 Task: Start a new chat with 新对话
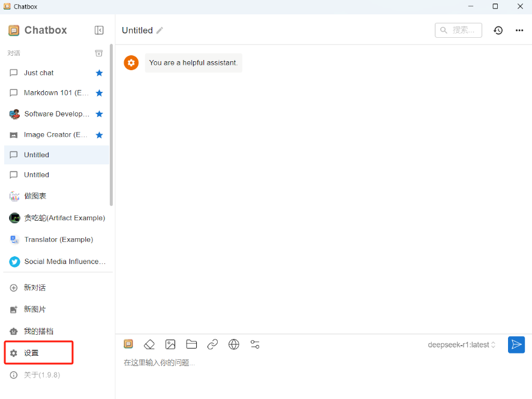pyautogui.click(x=35, y=287)
